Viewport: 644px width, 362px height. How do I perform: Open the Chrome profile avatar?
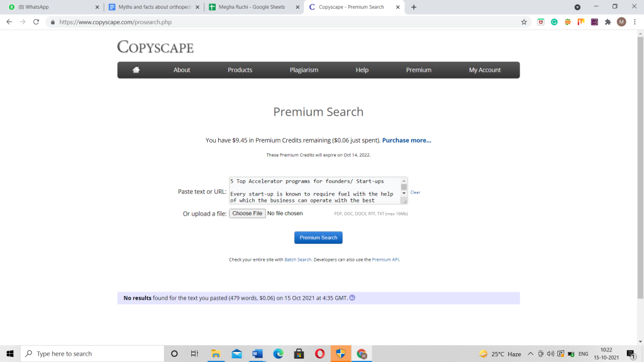621,21
